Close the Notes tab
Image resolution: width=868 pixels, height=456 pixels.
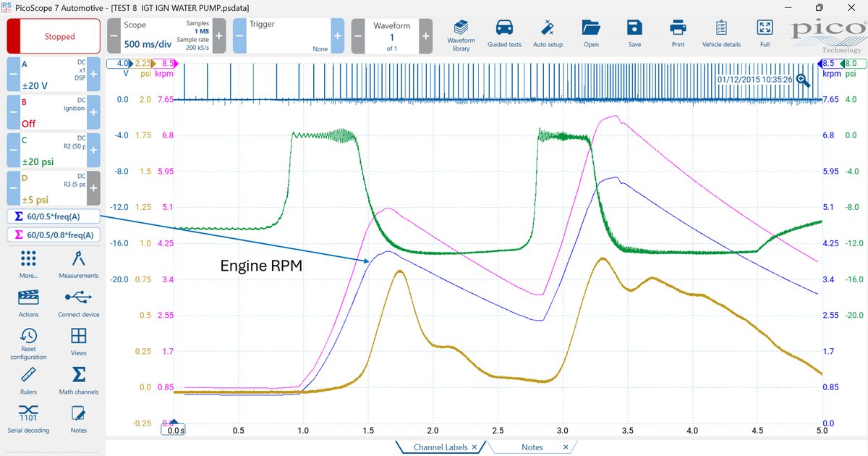(566, 447)
